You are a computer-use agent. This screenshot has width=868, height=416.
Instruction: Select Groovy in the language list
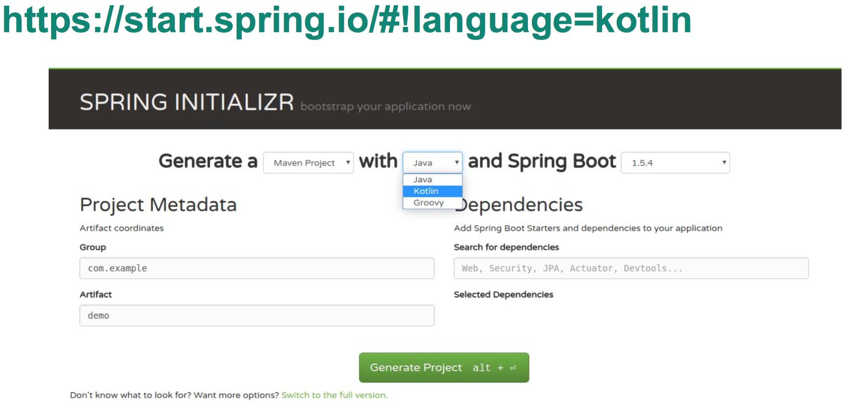click(x=433, y=203)
